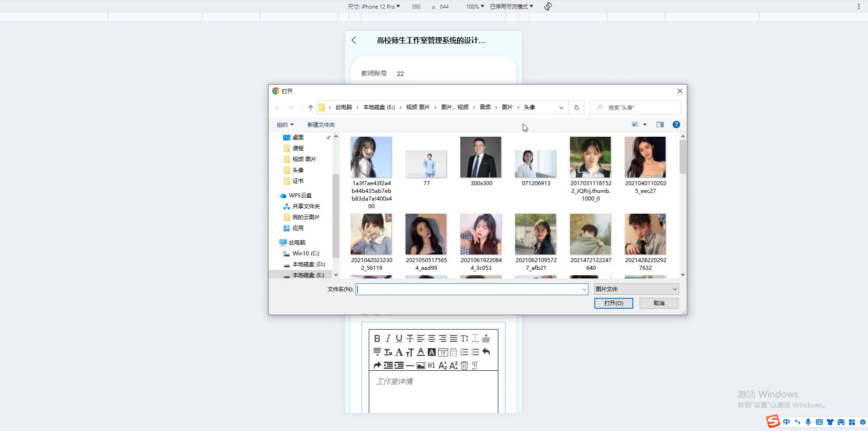Screen dimensions: 868x431
Task: Open the 图片文件 file type dropdown
Action: [636, 289]
